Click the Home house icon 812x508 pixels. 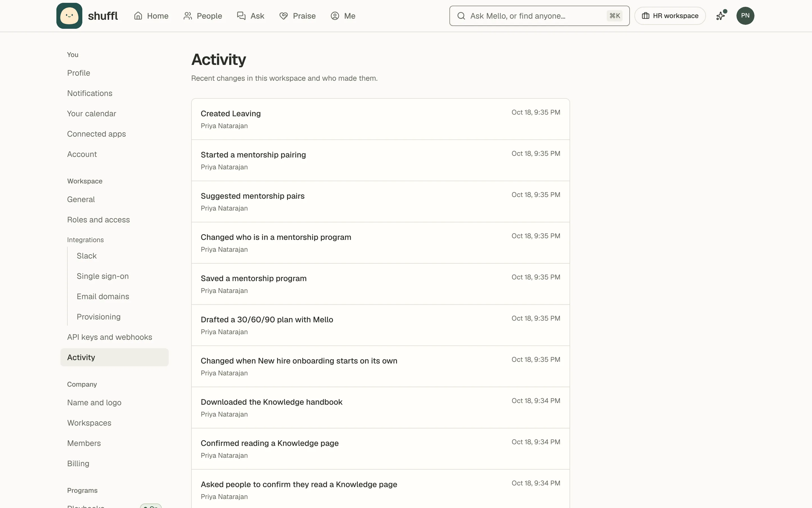(x=138, y=16)
